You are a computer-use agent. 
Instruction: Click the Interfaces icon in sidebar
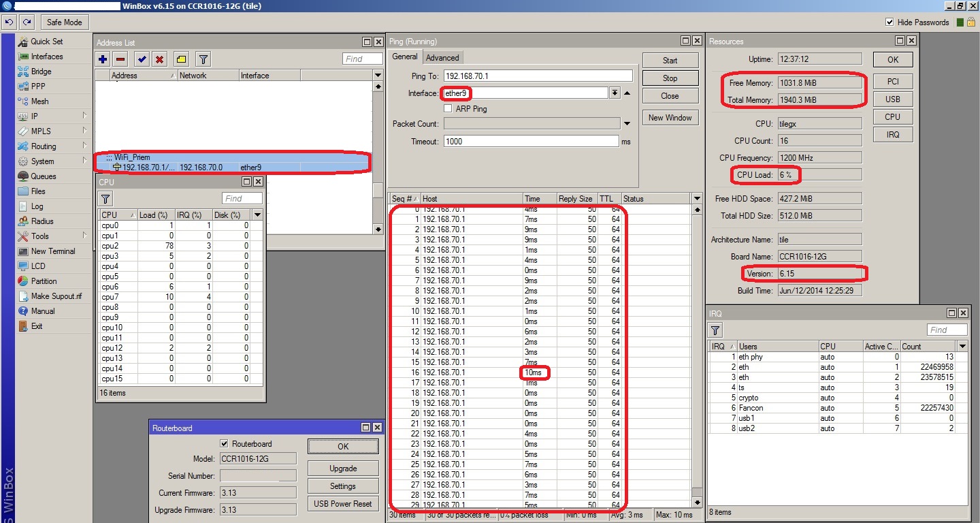click(x=23, y=57)
